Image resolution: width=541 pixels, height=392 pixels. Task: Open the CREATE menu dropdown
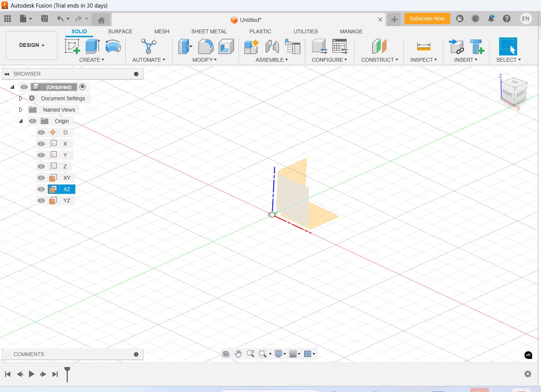pos(92,60)
